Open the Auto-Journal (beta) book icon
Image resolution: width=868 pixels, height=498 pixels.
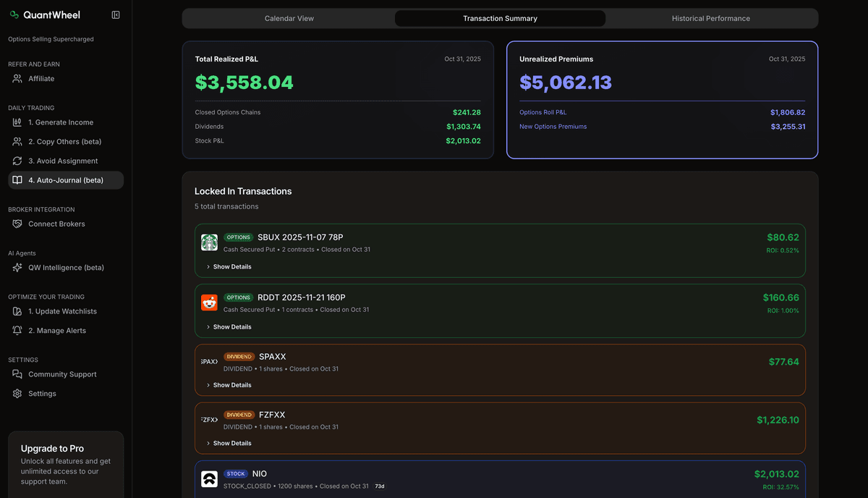pos(17,180)
